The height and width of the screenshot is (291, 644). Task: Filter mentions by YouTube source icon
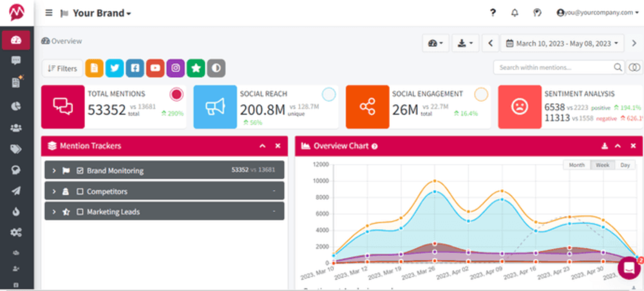[x=155, y=68]
